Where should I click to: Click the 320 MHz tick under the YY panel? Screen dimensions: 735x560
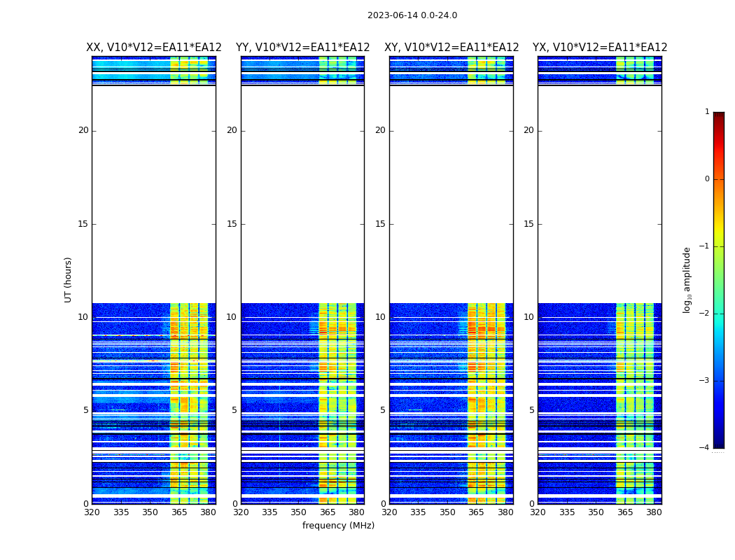click(241, 512)
